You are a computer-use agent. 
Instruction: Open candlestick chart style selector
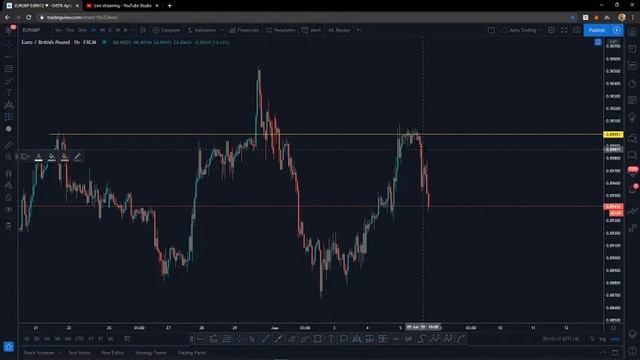coord(143,30)
